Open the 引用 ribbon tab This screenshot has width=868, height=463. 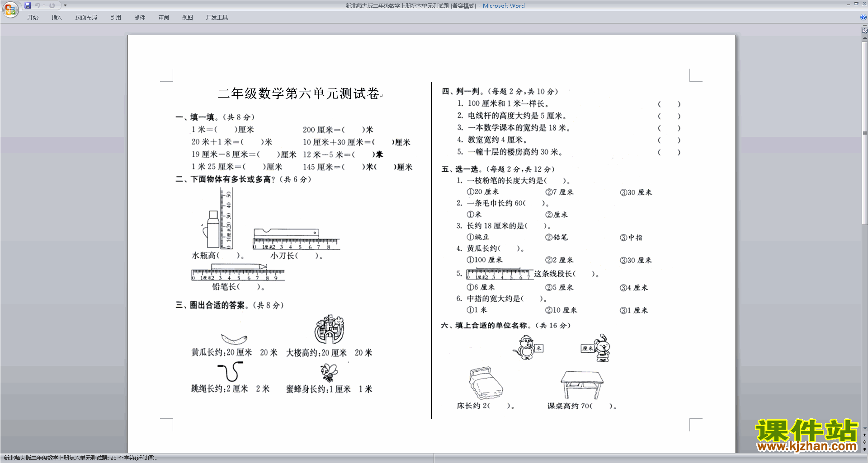[x=116, y=17]
